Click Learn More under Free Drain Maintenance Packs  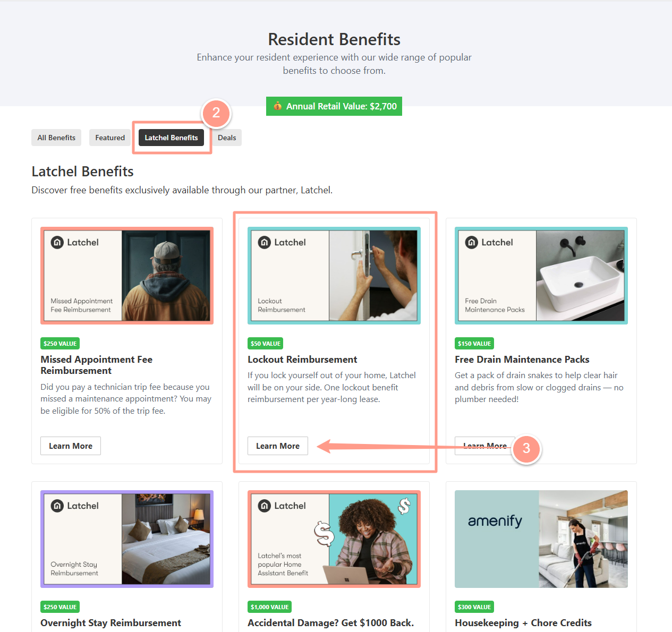[485, 446]
